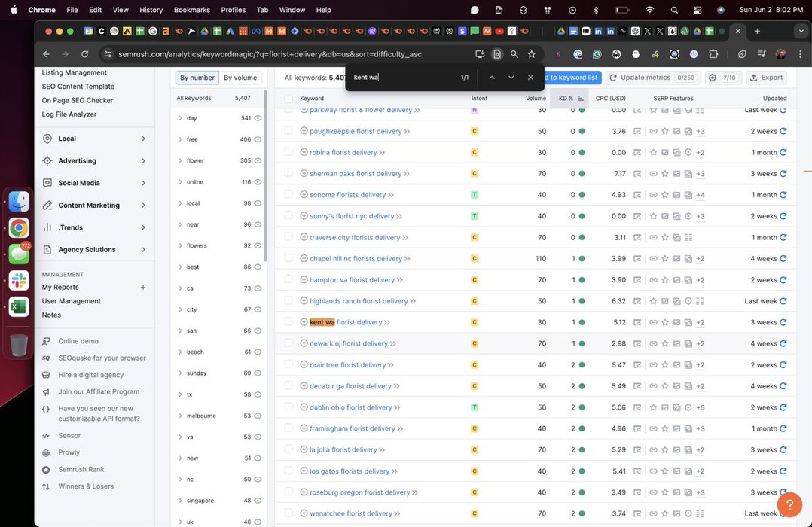Toggle eye icon for the melbourne group
This screenshot has width=812, height=527.
click(x=258, y=416)
